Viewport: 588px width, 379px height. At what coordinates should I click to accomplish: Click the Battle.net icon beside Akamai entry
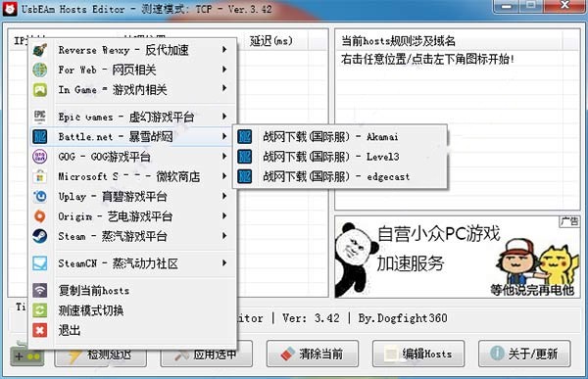(245, 137)
